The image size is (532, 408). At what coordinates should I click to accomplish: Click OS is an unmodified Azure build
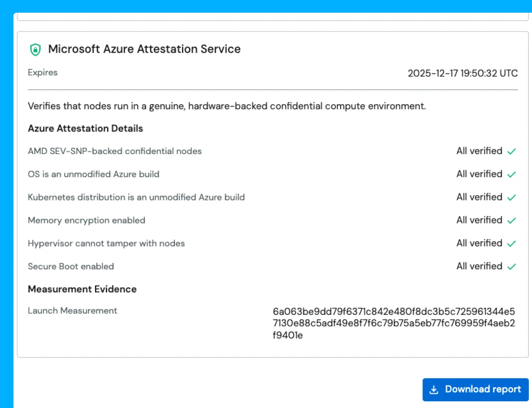93,174
